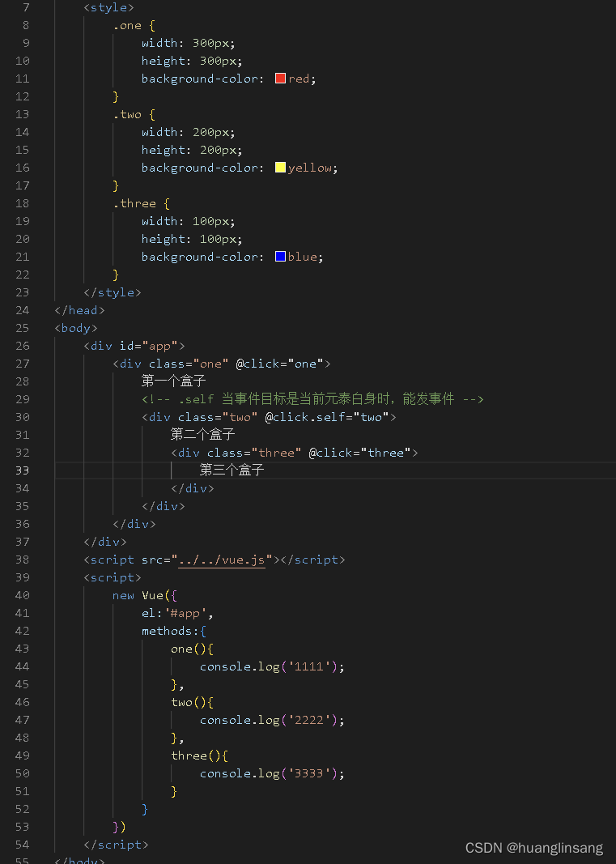
Task: Click 'new Vue({' statement
Action: [x=145, y=595]
